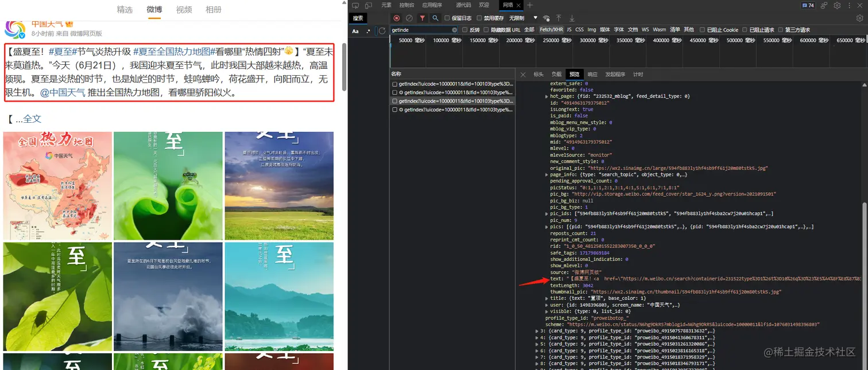The height and width of the screenshot is (370, 868).
Task: Expand the page_info object node
Action: (x=547, y=174)
